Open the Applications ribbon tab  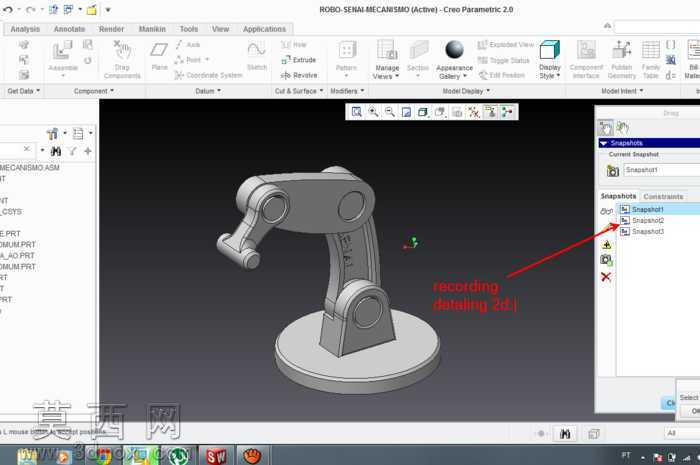coord(264,29)
